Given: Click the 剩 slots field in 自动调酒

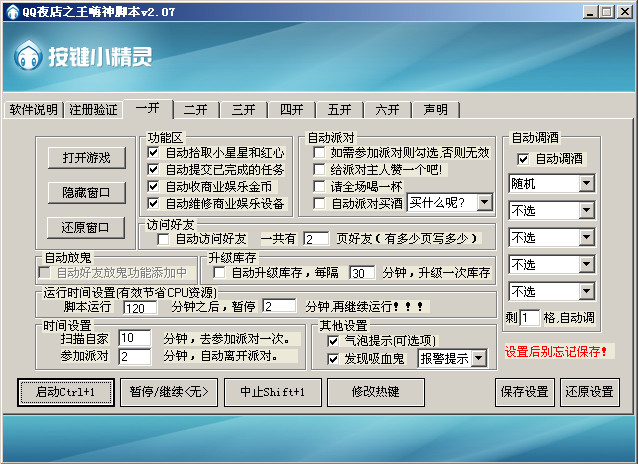Looking at the screenshot, I should click(529, 318).
